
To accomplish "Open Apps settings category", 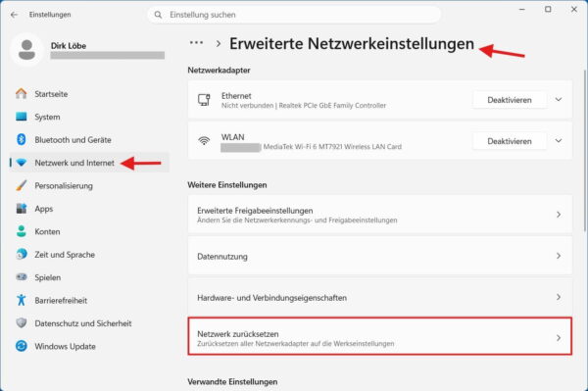I will click(x=89, y=209).
